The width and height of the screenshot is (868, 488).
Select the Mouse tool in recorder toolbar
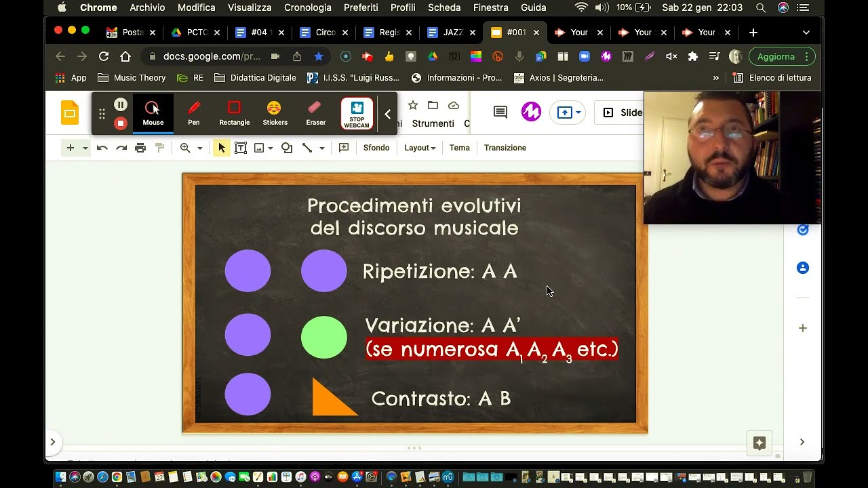(153, 113)
